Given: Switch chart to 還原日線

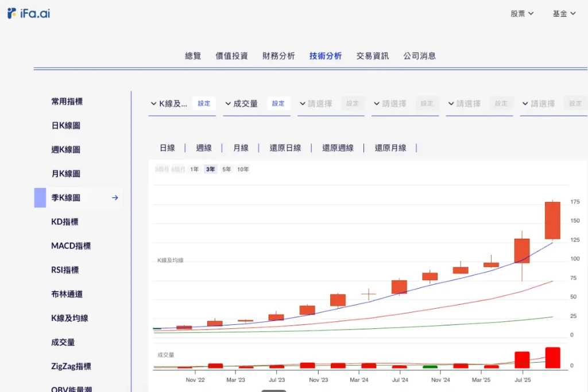Looking at the screenshot, I should point(285,148).
